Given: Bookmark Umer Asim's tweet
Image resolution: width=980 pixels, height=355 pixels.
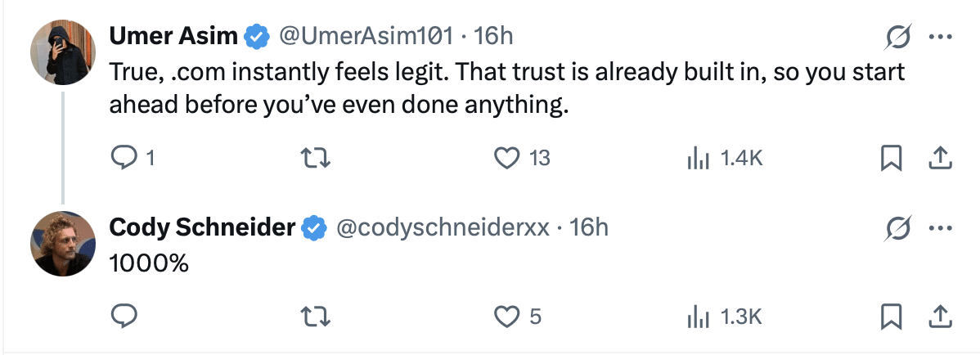Looking at the screenshot, I should [890, 158].
